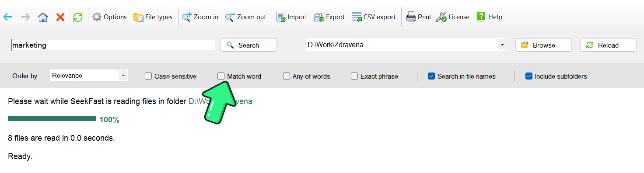Enable the Match word checkbox
Image resolution: width=644 pixels, height=173 pixels.
[x=221, y=76]
